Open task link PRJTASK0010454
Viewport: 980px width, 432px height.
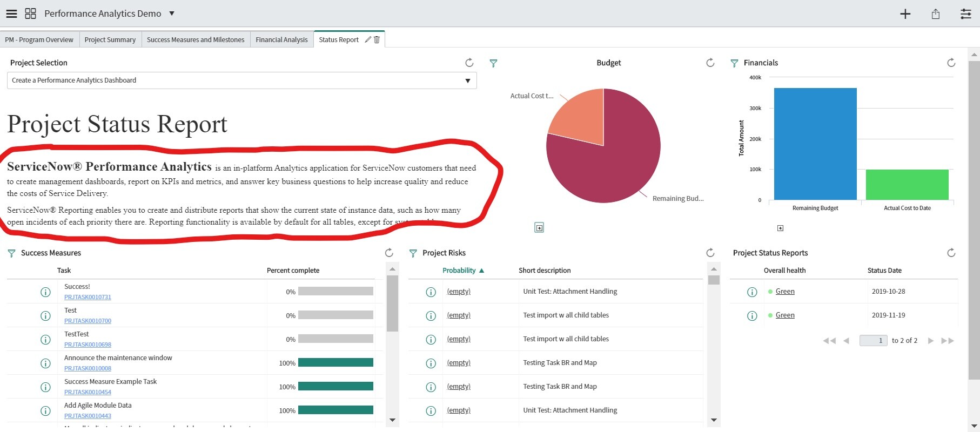tap(88, 392)
